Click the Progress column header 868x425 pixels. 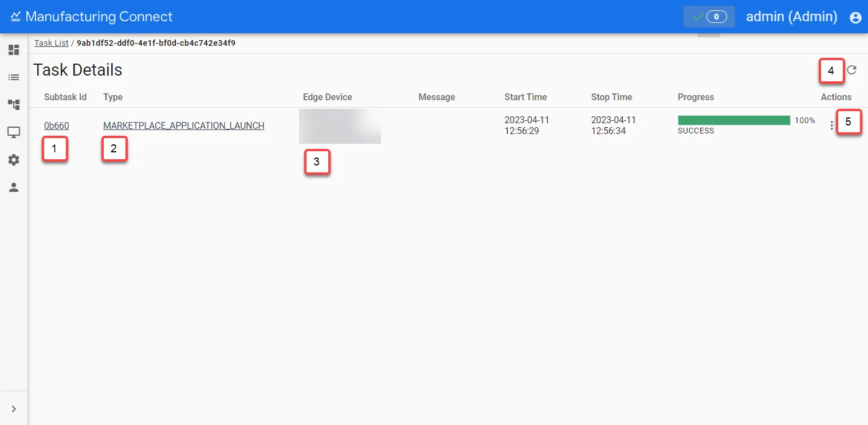tap(696, 97)
